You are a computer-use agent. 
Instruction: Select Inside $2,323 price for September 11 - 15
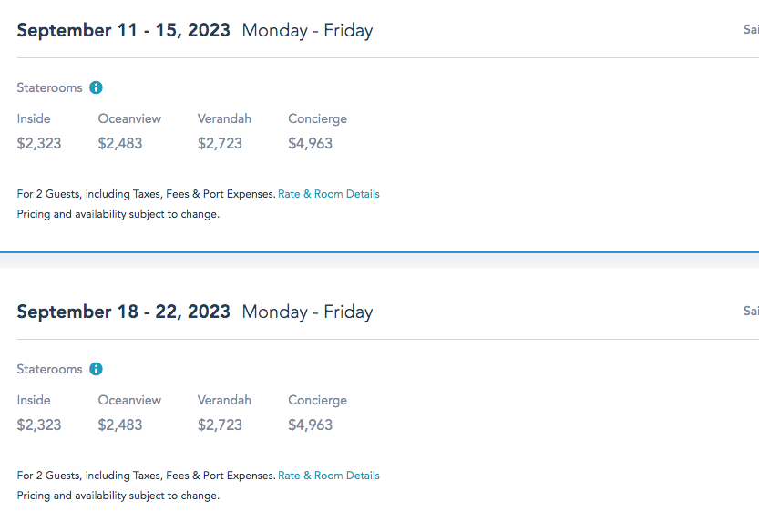coord(39,143)
